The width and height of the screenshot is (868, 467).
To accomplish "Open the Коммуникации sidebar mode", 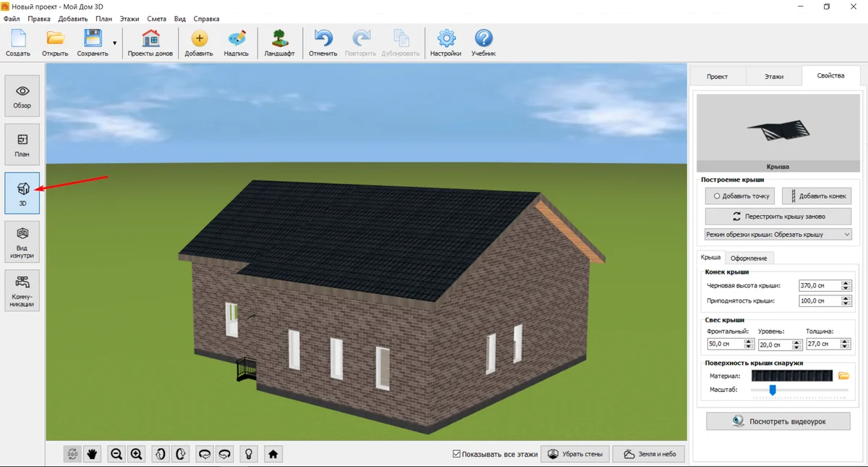I will coord(22,291).
